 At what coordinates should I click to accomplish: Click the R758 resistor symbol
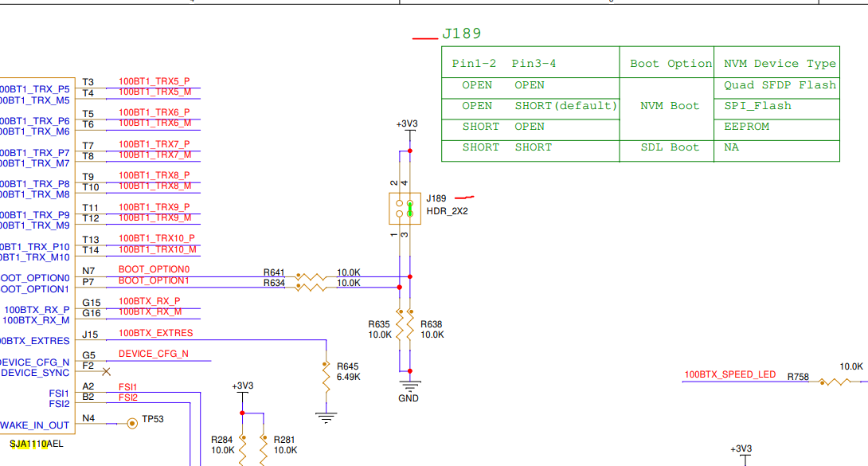pyautogui.click(x=835, y=382)
